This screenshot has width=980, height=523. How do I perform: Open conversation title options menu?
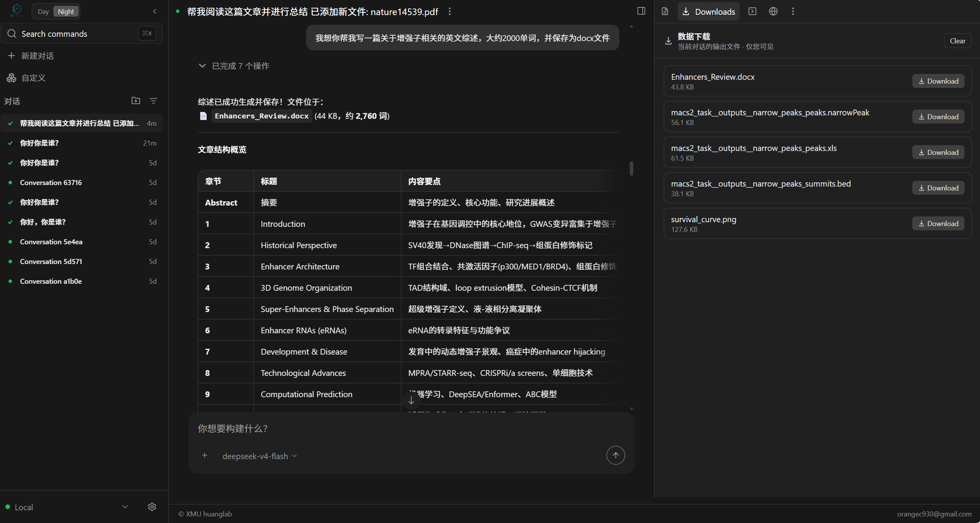449,12
